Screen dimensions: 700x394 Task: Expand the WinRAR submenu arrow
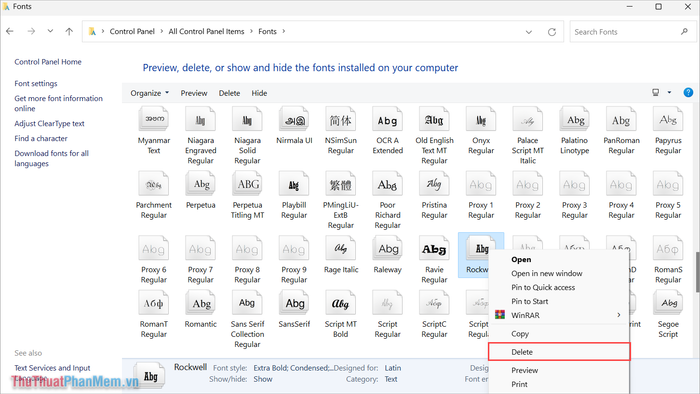pos(619,315)
